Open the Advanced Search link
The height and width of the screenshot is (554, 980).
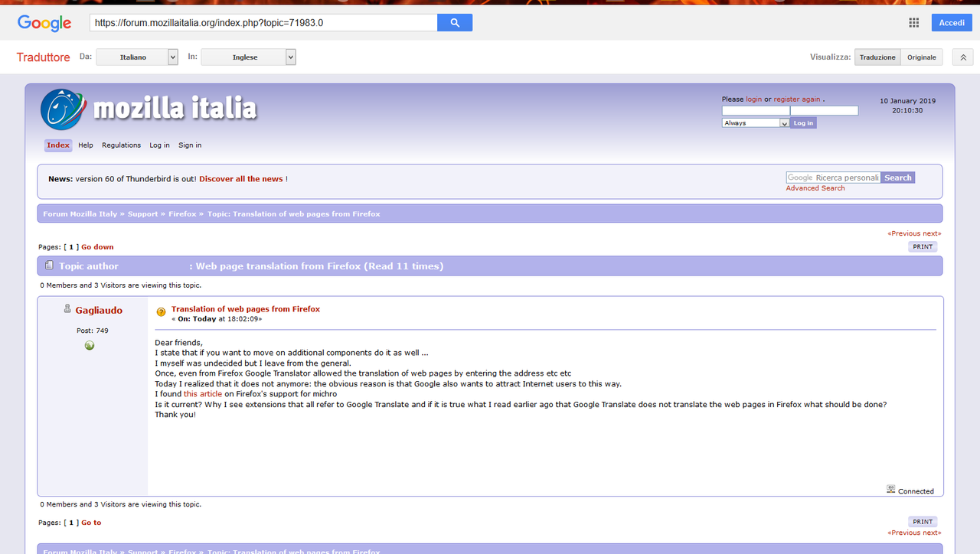pos(815,188)
